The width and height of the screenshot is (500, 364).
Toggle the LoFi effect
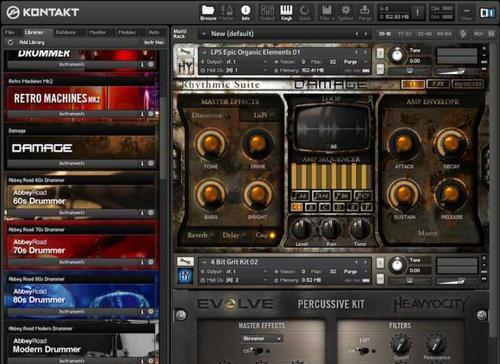[263, 115]
